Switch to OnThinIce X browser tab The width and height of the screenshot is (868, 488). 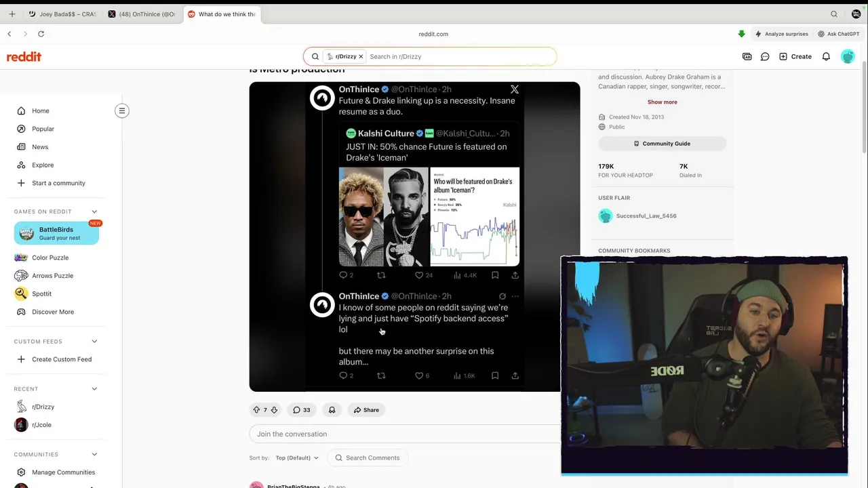click(142, 14)
